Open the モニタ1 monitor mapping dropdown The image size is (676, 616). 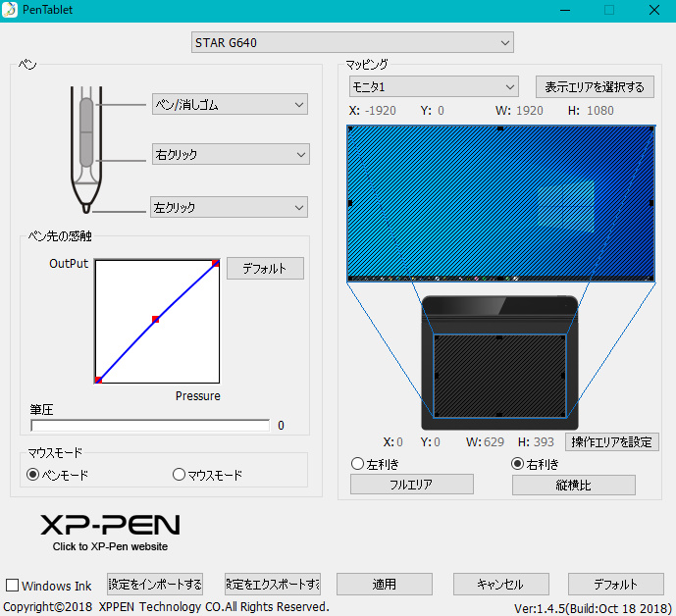tap(434, 86)
